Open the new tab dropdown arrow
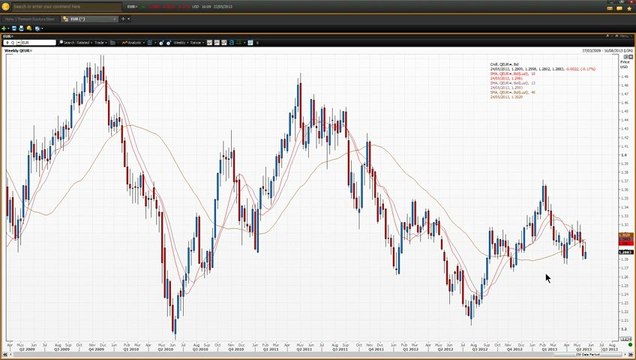 [x=129, y=19]
